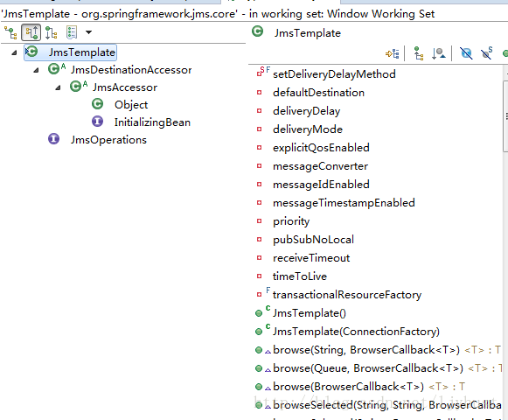Screen dimensions: 508x420
Task: Click the class icon beside Object
Action: click(x=98, y=104)
